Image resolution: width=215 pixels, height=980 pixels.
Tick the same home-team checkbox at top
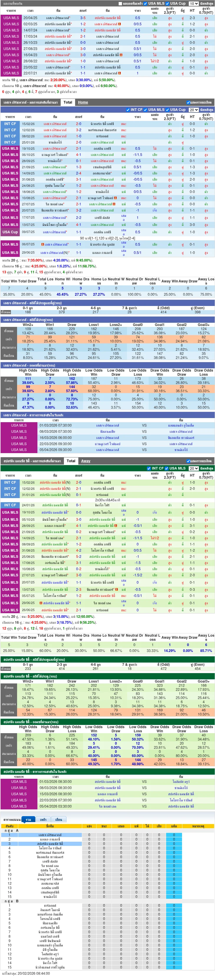121,4
